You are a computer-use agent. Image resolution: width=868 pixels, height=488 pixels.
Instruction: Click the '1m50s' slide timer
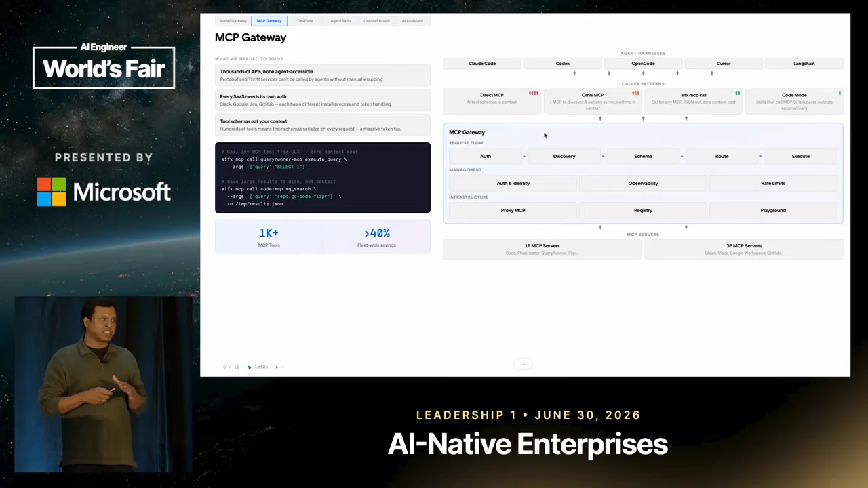(261, 367)
